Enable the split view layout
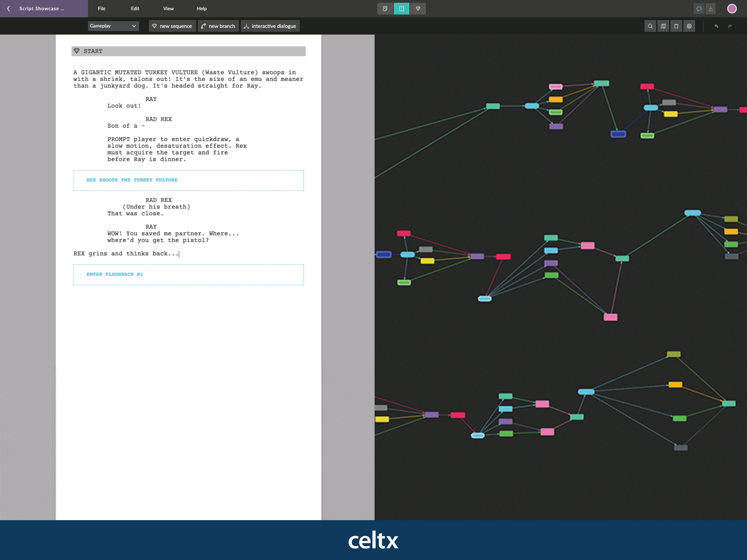Screen dimensions: 747x560 pos(402,9)
